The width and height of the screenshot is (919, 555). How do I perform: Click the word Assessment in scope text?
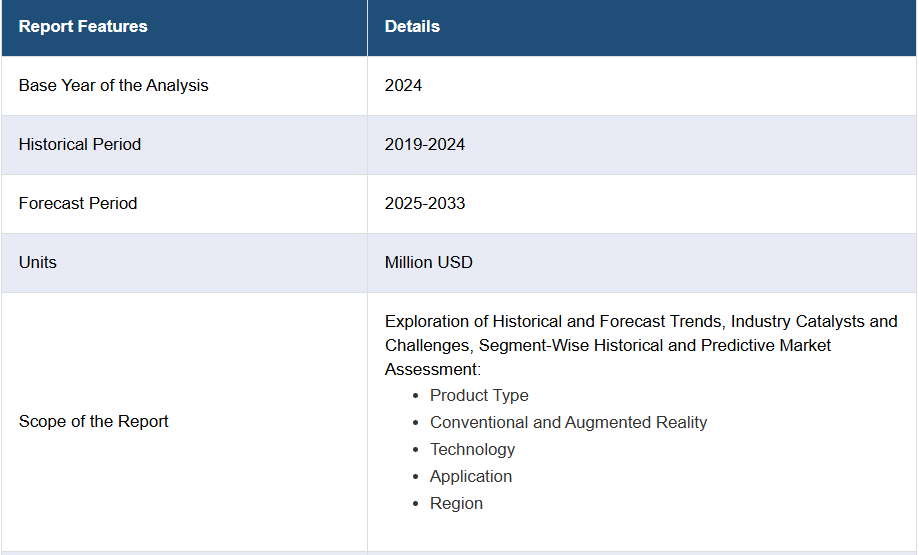pos(431,369)
